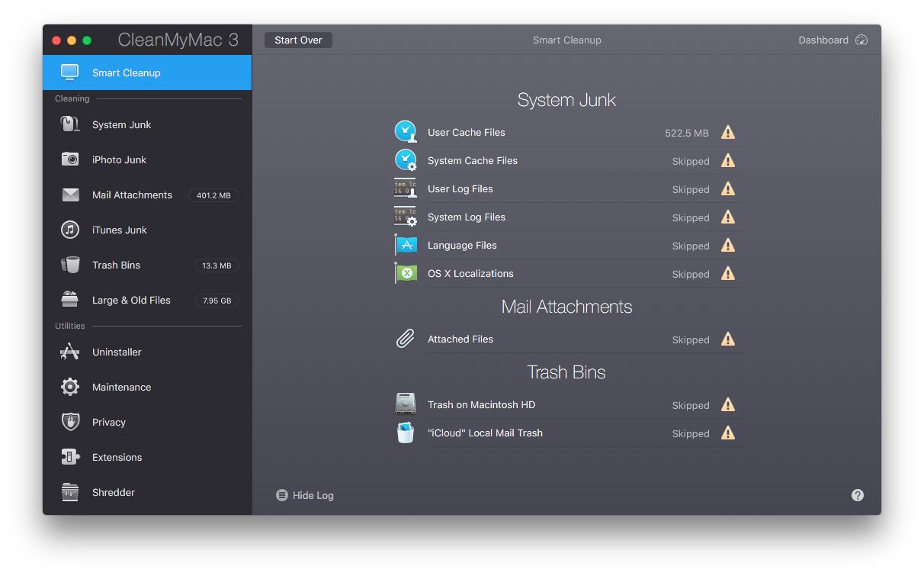
Task: Click the Uninstaller app icon
Action: coord(70,352)
